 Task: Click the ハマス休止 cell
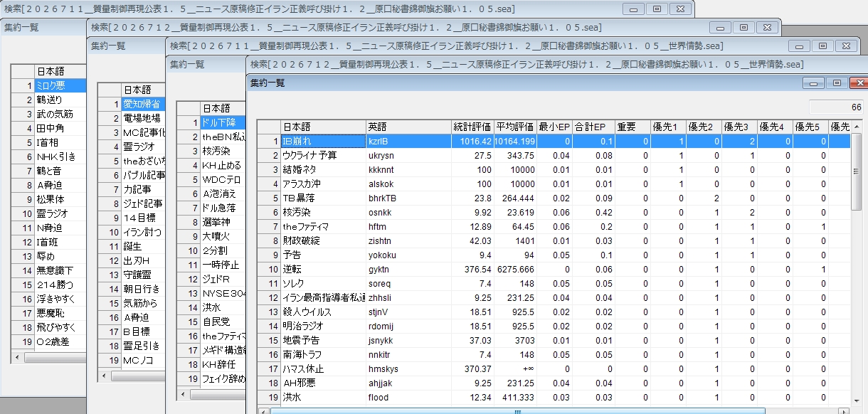(323, 368)
